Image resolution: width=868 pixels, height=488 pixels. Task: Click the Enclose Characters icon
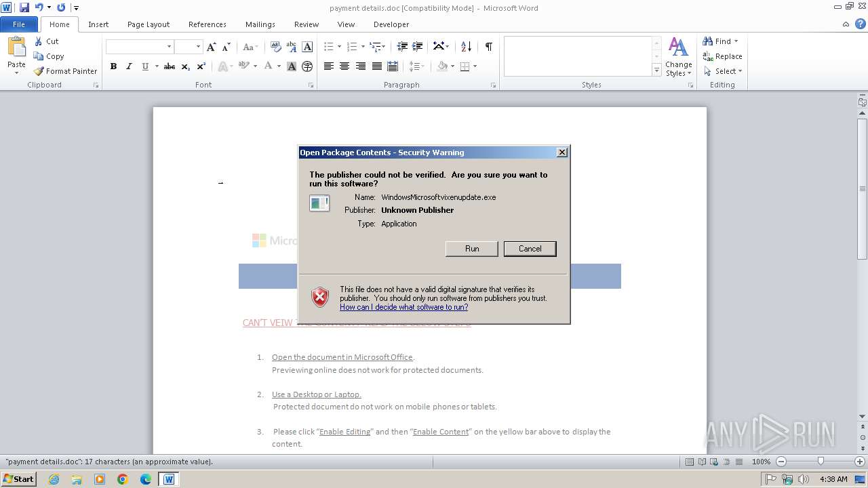(307, 66)
